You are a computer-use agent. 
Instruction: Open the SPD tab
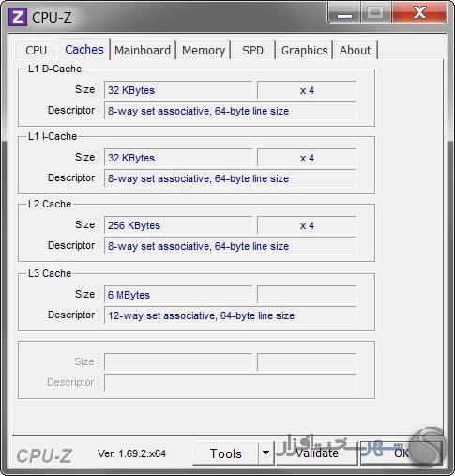tap(253, 50)
